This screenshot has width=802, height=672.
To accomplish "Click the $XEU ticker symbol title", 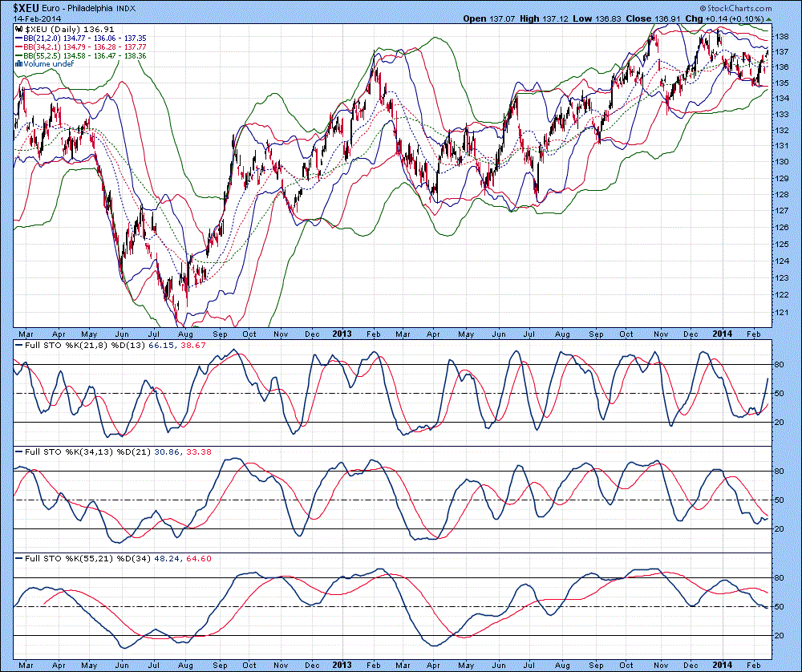I will (20, 6).
